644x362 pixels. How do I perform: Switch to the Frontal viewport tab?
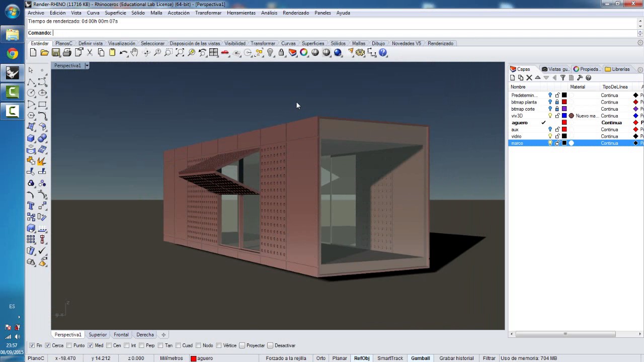121,335
